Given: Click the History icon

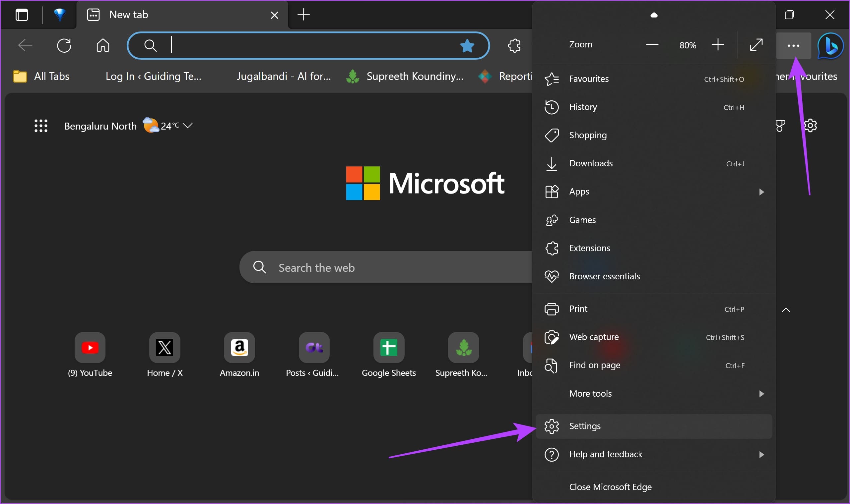Looking at the screenshot, I should click(552, 107).
